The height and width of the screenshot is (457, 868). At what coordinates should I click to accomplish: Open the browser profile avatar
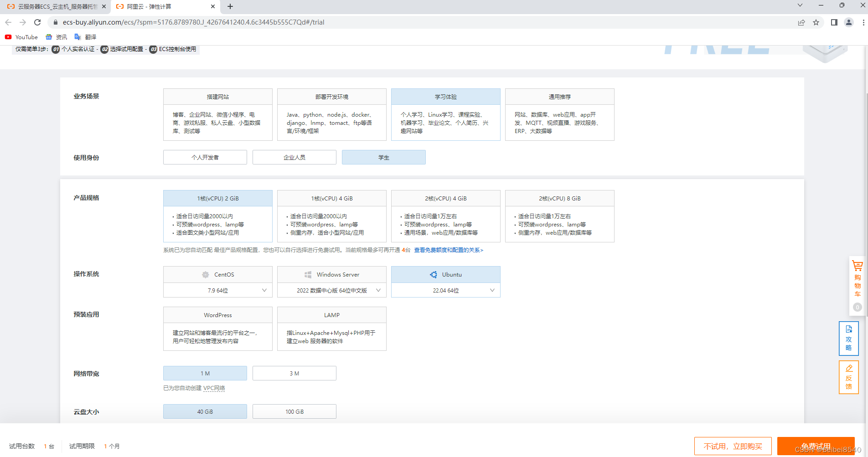[x=849, y=22]
